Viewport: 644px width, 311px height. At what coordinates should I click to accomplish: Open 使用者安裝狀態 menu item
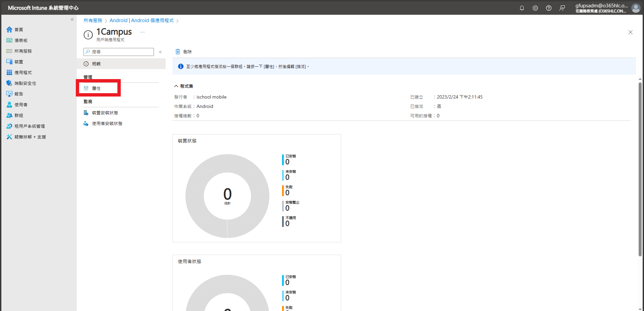point(107,124)
